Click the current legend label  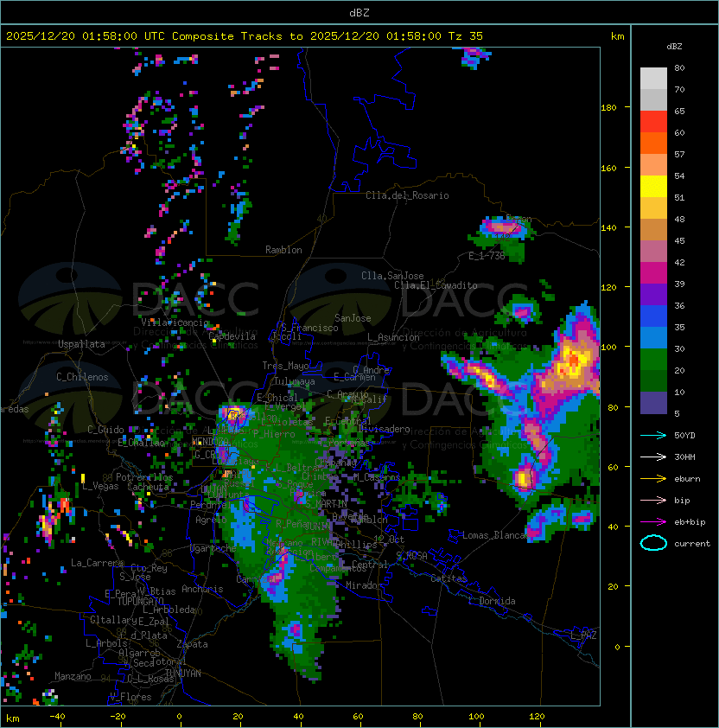[x=692, y=544]
